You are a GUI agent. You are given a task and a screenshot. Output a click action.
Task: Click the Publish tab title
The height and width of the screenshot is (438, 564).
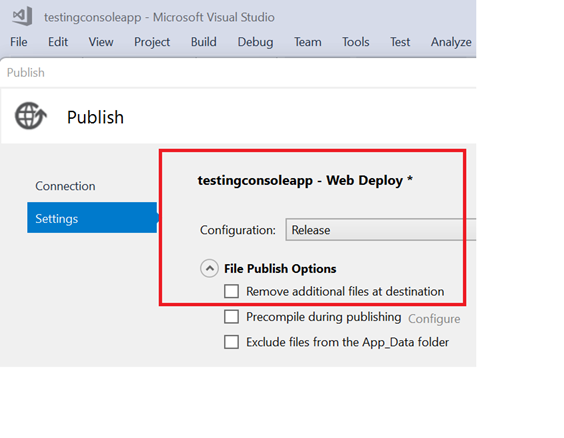pos(26,73)
